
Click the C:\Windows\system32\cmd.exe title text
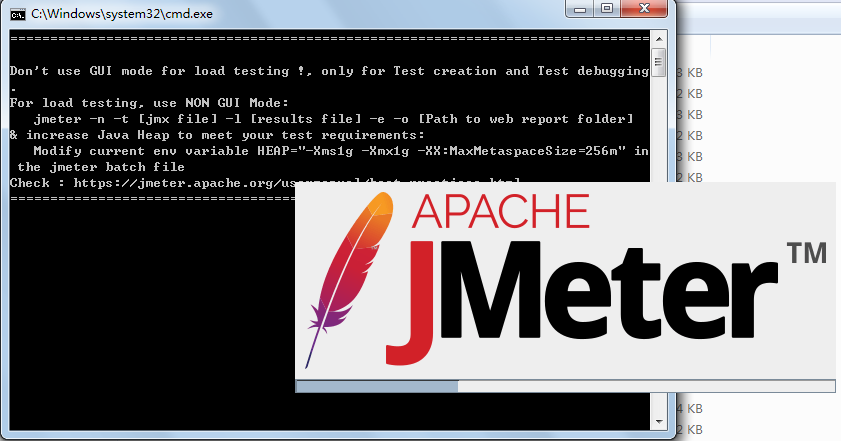(x=122, y=14)
